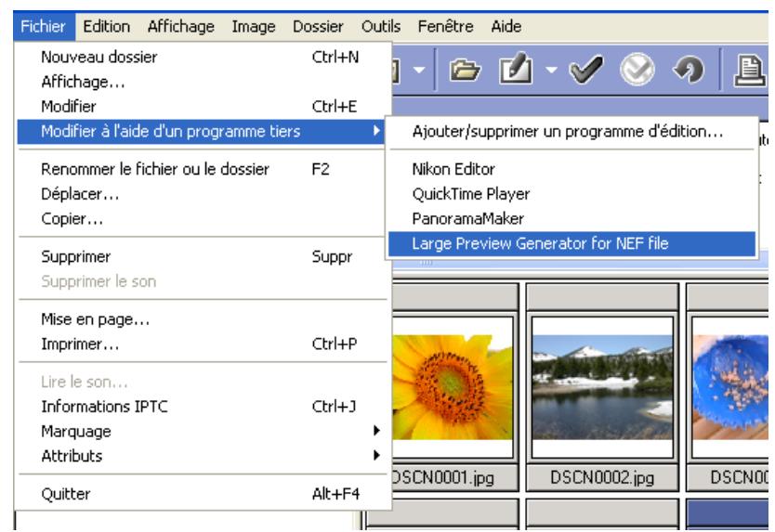
Task: Open Informations IPTC entry
Action: pos(202,407)
